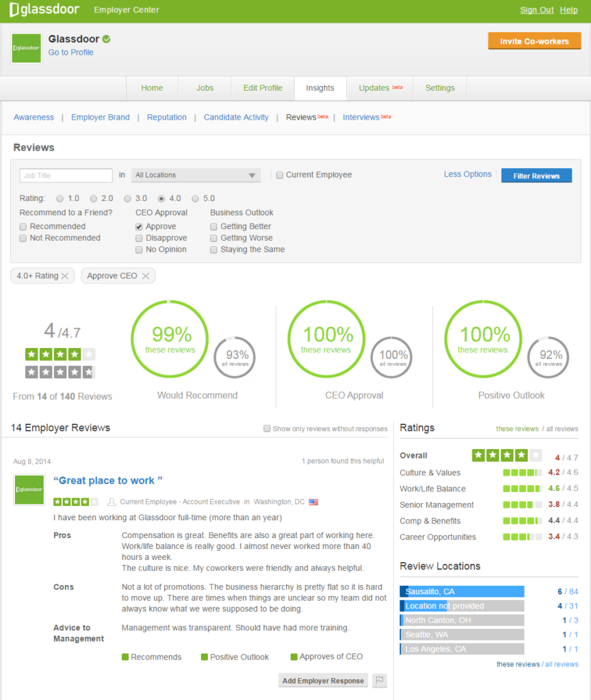Click the green Approves of CEO square
Viewport: 591px width, 700px height.
[x=294, y=657]
